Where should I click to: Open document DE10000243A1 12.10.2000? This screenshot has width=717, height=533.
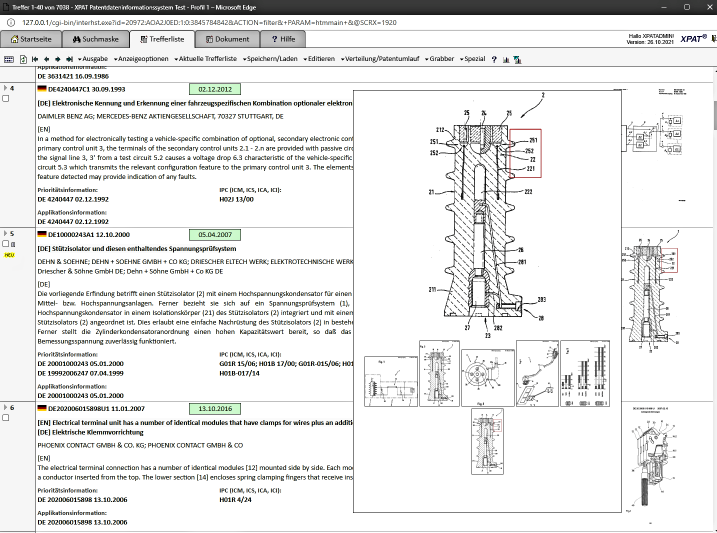(89, 235)
